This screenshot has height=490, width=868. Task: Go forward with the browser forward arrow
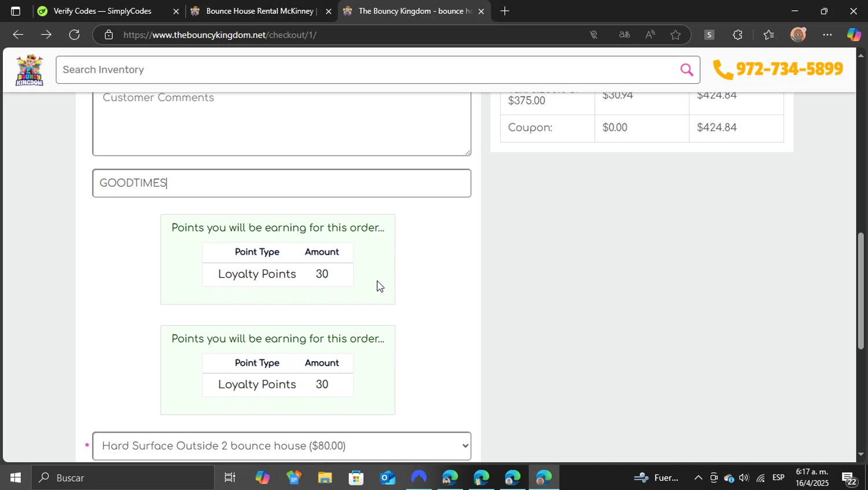[46, 35]
